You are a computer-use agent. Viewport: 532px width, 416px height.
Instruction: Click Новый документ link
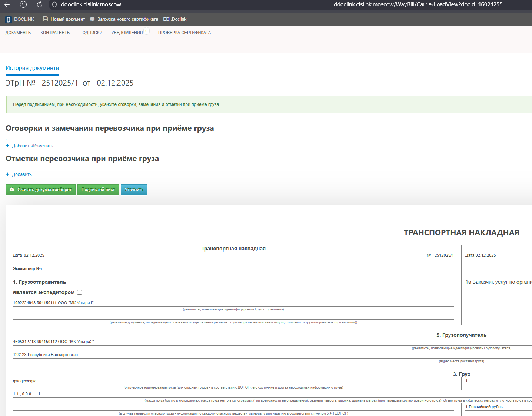(x=68, y=19)
